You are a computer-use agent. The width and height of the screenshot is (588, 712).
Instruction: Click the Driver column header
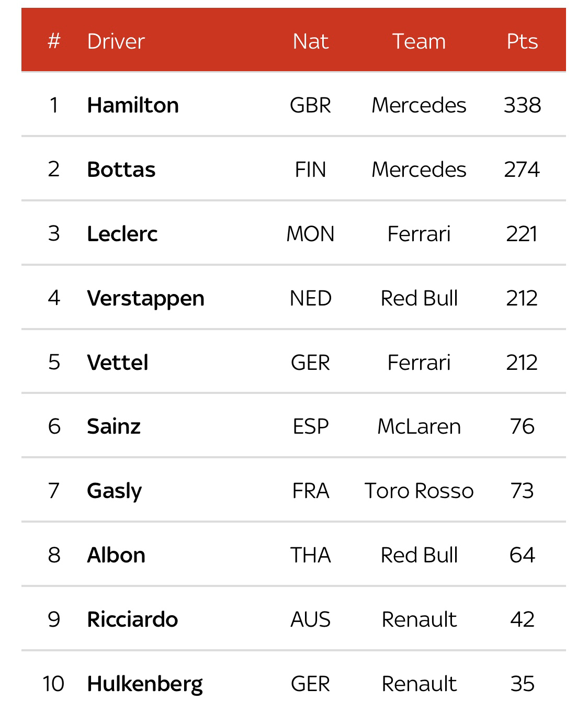pyautogui.click(x=116, y=41)
